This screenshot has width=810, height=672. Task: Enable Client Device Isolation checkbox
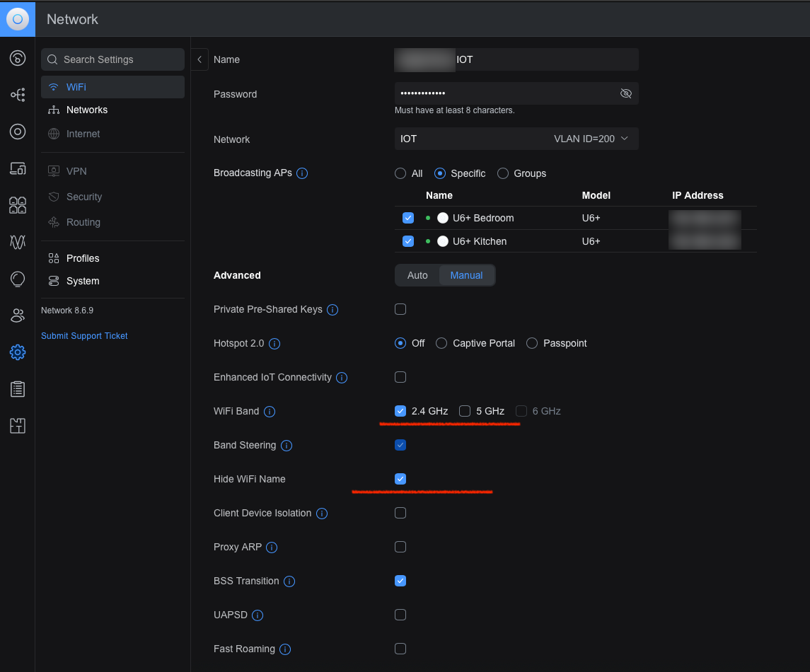400,513
